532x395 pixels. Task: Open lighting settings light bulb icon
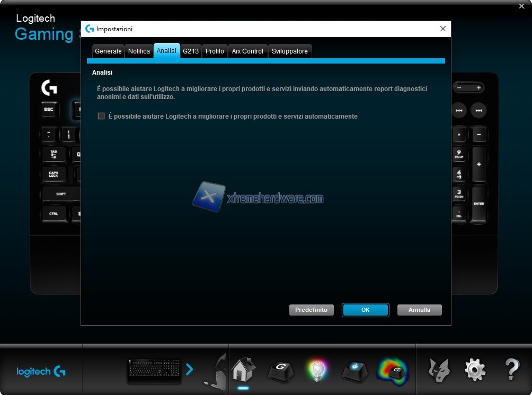[x=317, y=370]
